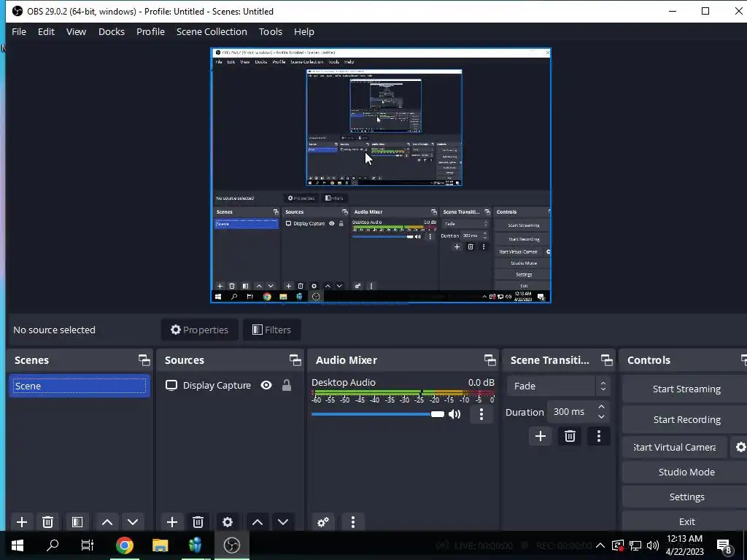The image size is (747, 560).
Task: Add a new source with plus icon
Action: tap(172, 522)
